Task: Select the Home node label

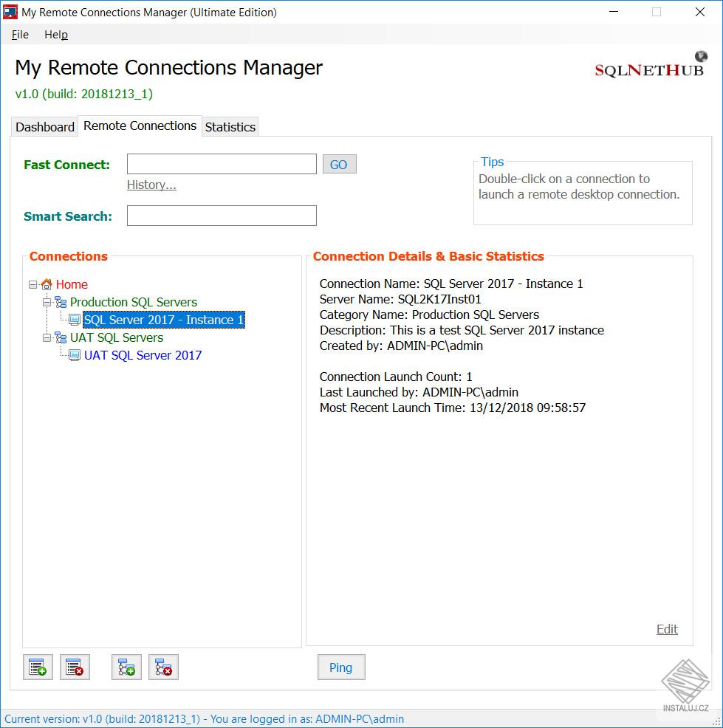Action: pyautogui.click(x=72, y=284)
